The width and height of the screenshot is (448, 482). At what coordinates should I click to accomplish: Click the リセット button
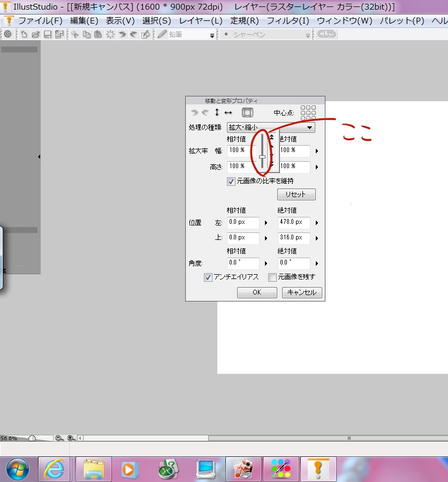[x=296, y=194]
